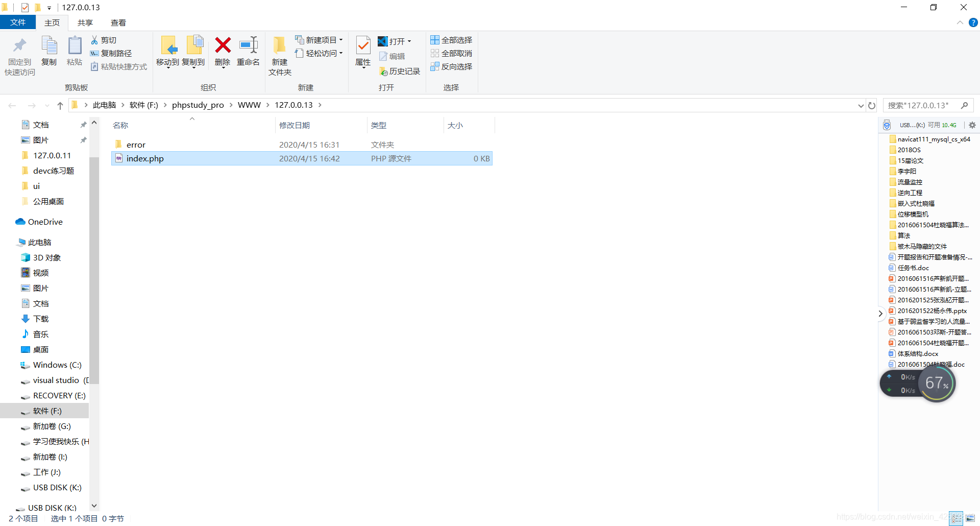Open recent locations dropdown arrow
This screenshot has height=526, width=980.
pyautogui.click(x=47, y=106)
